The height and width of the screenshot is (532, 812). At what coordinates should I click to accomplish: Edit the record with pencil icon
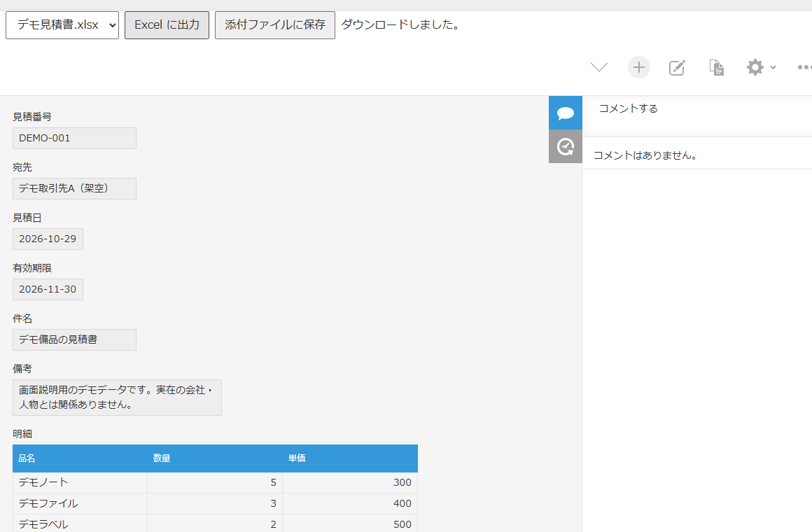pos(678,67)
